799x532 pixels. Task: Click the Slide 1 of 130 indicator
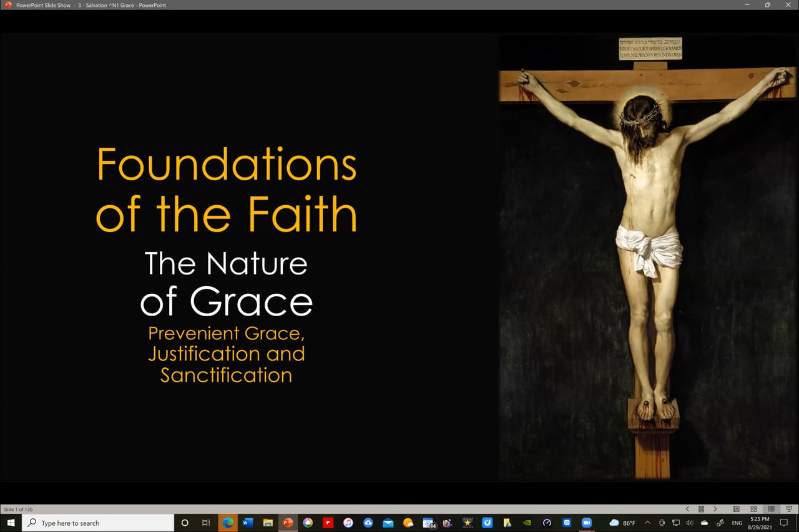18,510
